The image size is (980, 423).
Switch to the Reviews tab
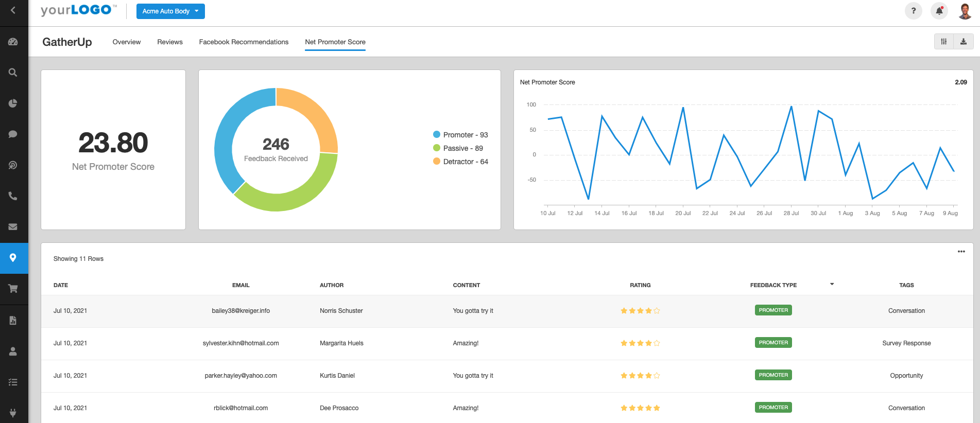pos(170,42)
